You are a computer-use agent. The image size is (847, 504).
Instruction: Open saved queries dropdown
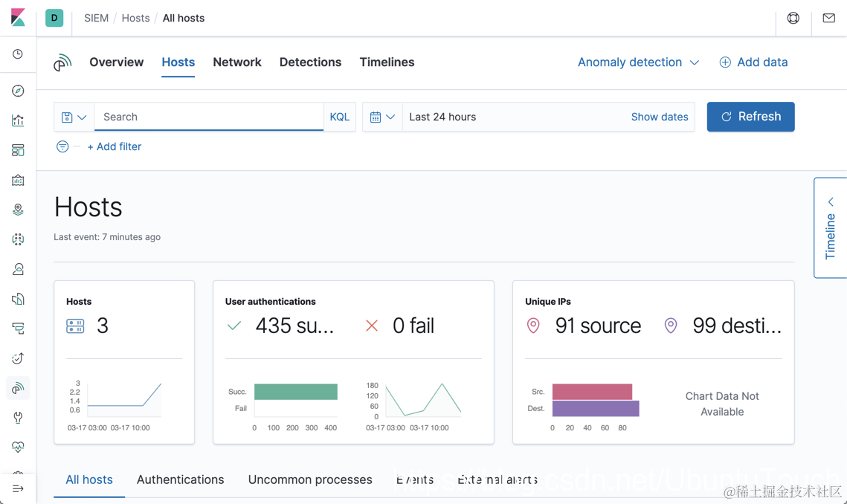[74, 117]
